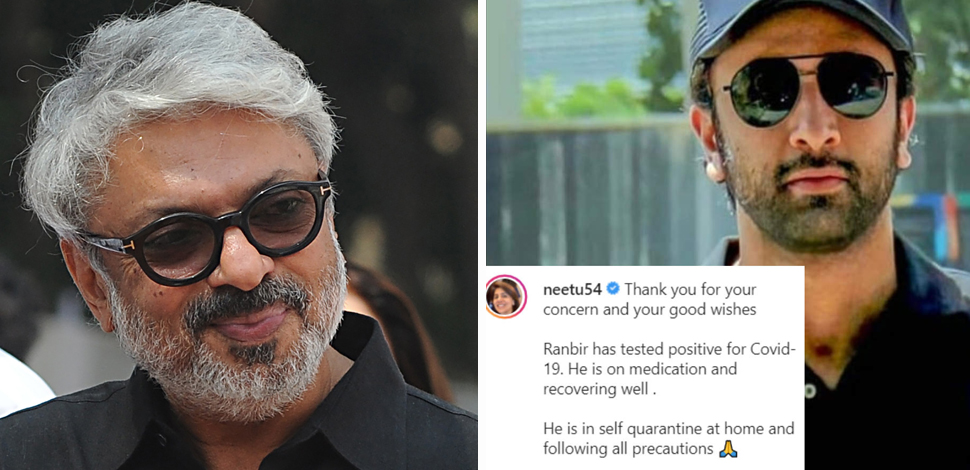This screenshot has height=470, width=970.
Task: Open the left photo of gray-haired man
Action: pos(238,235)
